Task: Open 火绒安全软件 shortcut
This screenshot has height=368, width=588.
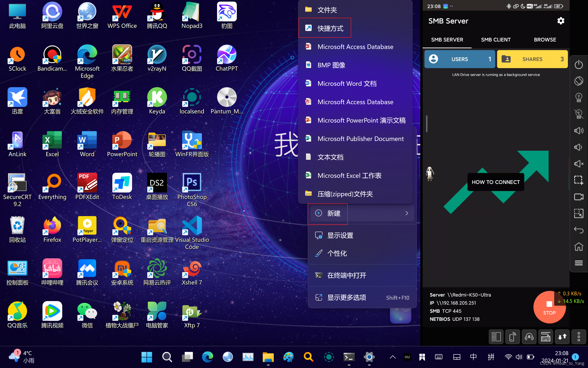Action: 87,101
